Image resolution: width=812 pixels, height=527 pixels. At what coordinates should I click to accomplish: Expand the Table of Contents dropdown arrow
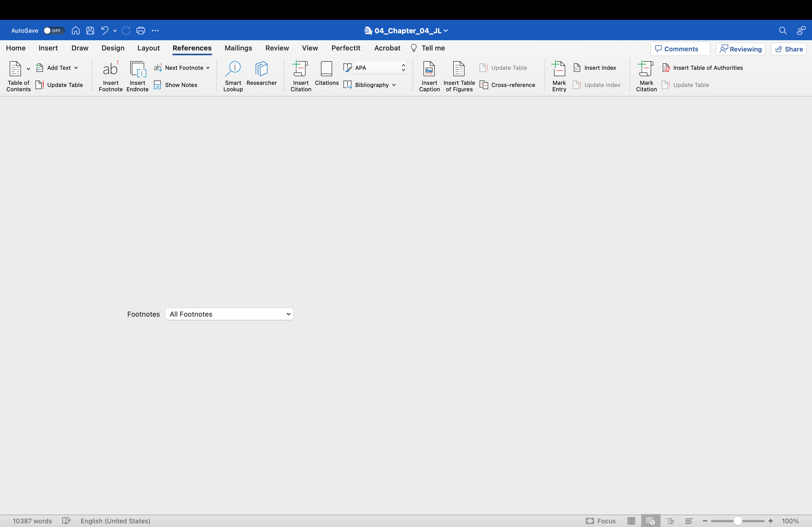(28, 69)
